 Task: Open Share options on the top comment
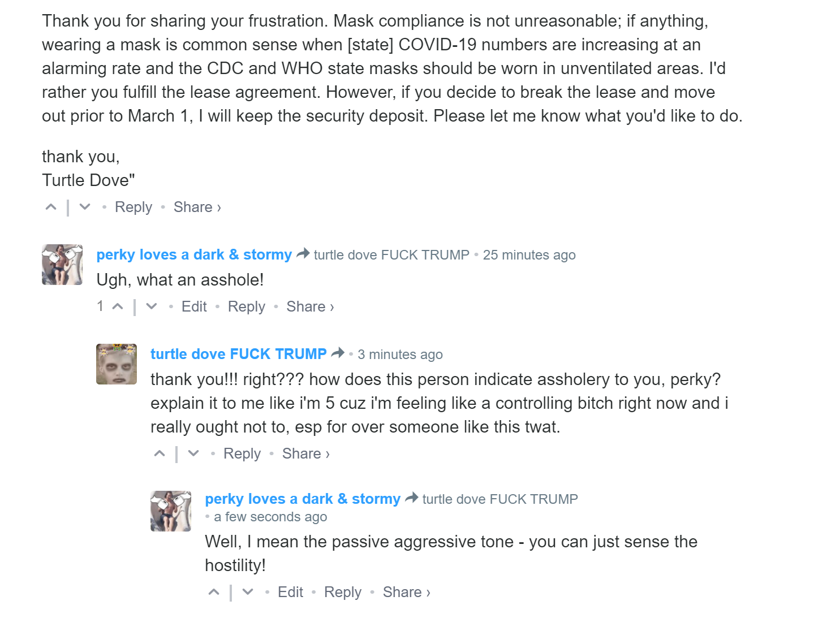tap(197, 208)
